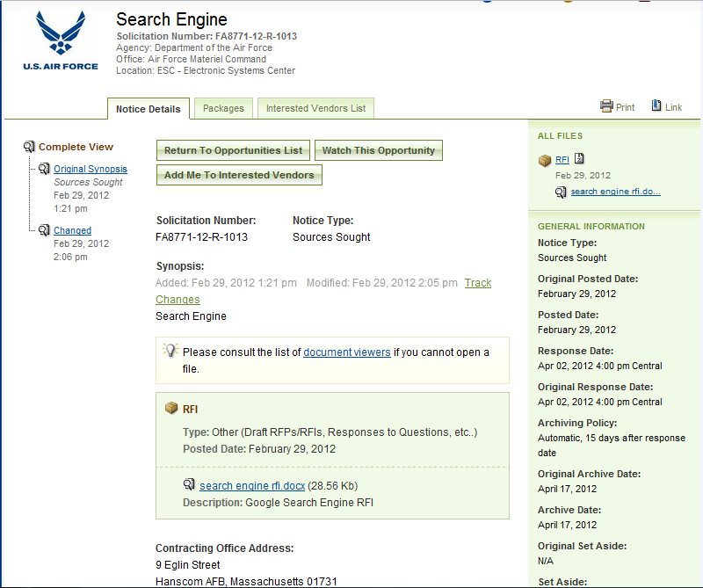Click the Synopsis: label
This screenshot has width=703, height=588.
pos(180,266)
